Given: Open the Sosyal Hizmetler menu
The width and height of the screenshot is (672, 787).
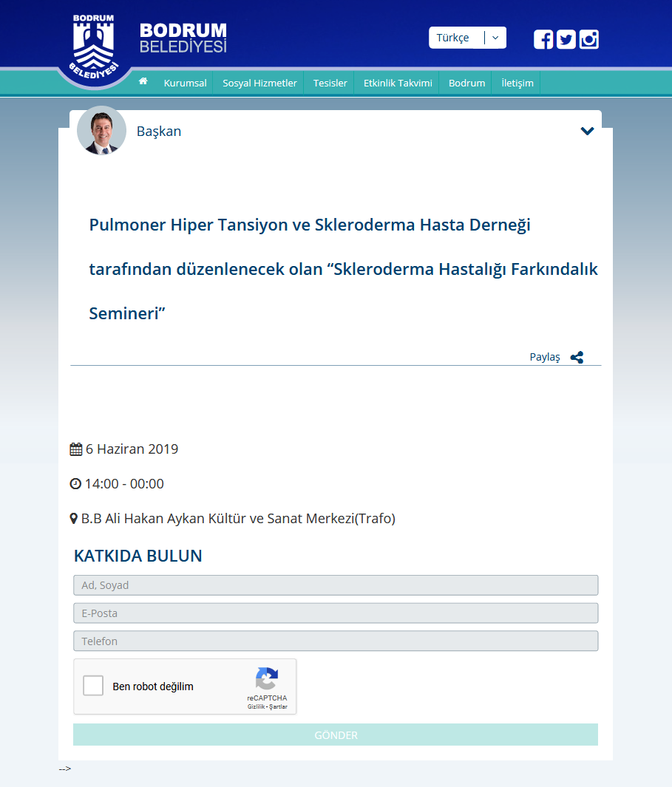Looking at the screenshot, I should point(259,83).
